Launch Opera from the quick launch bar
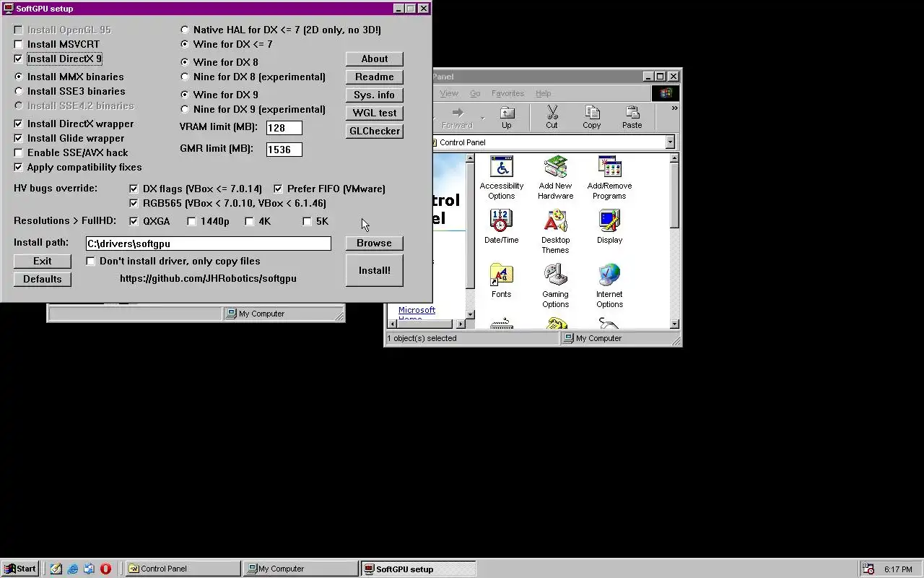 (x=106, y=569)
